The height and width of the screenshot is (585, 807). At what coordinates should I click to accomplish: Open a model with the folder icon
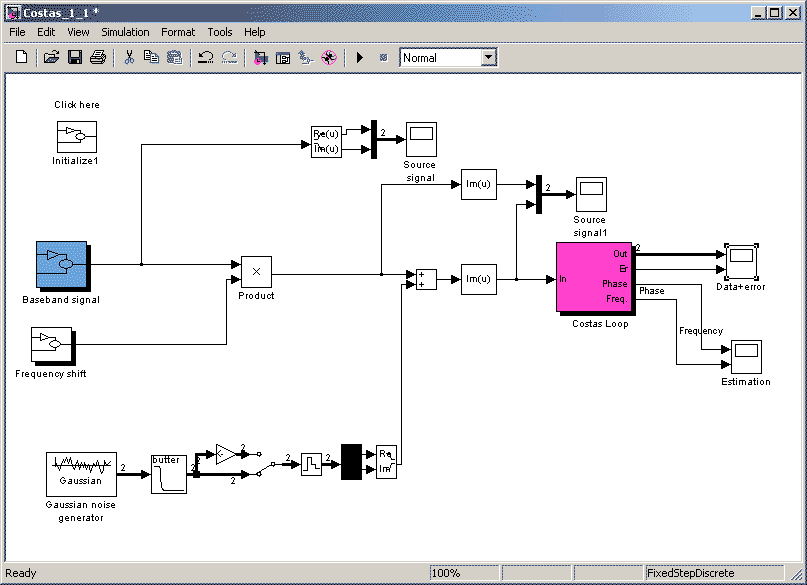point(51,57)
